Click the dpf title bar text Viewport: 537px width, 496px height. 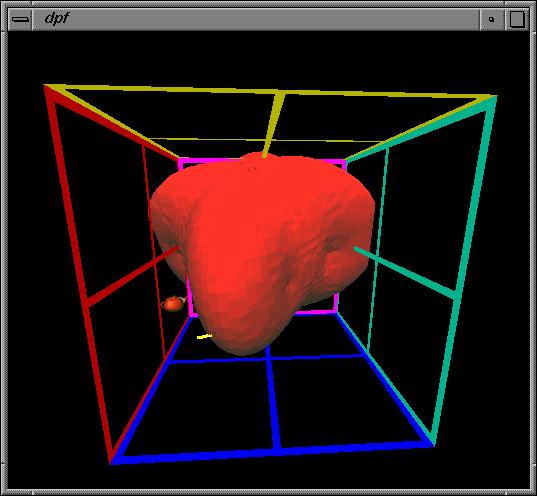coord(57,18)
